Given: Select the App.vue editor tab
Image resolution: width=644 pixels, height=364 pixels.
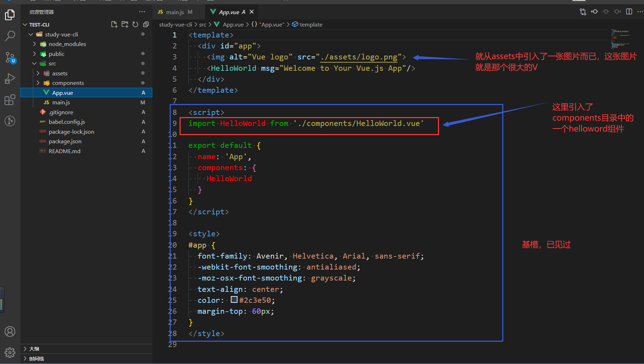Looking at the screenshot, I should [x=231, y=12].
